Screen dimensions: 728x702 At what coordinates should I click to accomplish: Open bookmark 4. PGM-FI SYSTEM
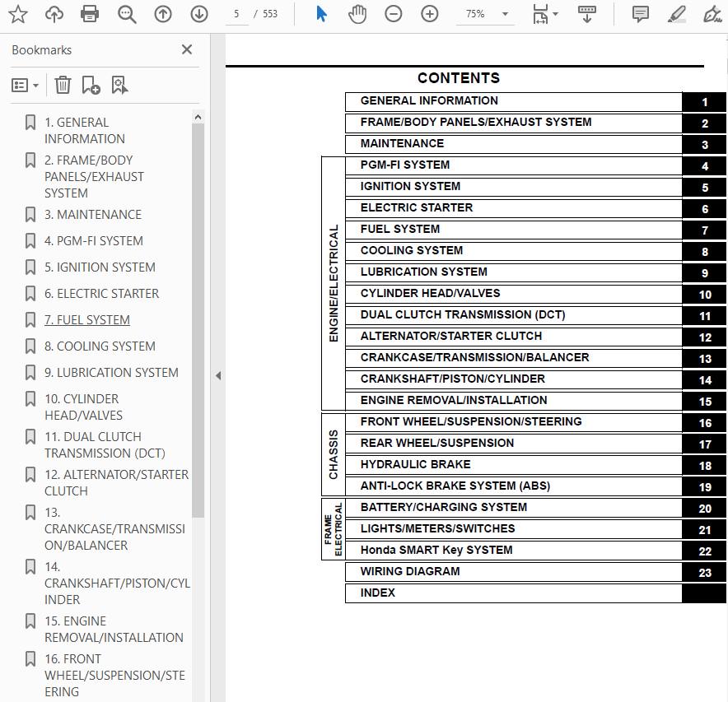click(94, 241)
